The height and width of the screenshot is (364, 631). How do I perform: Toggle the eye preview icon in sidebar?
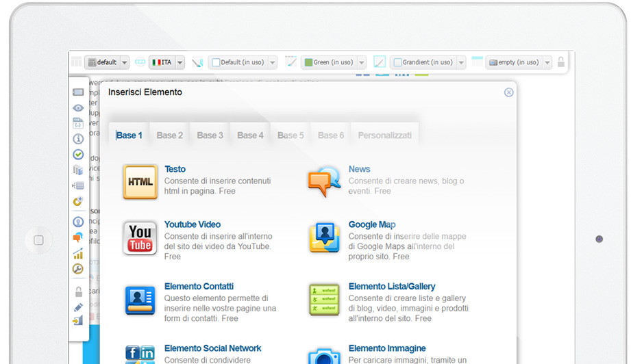coord(78,108)
